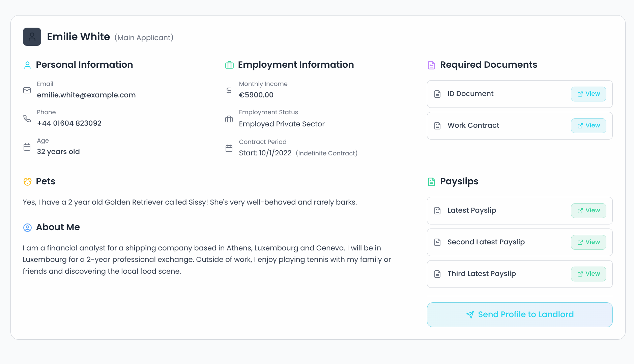This screenshot has width=634, height=364.
Task: Select the Personal Information person icon
Action: pyautogui.click(x=27, y=65)
